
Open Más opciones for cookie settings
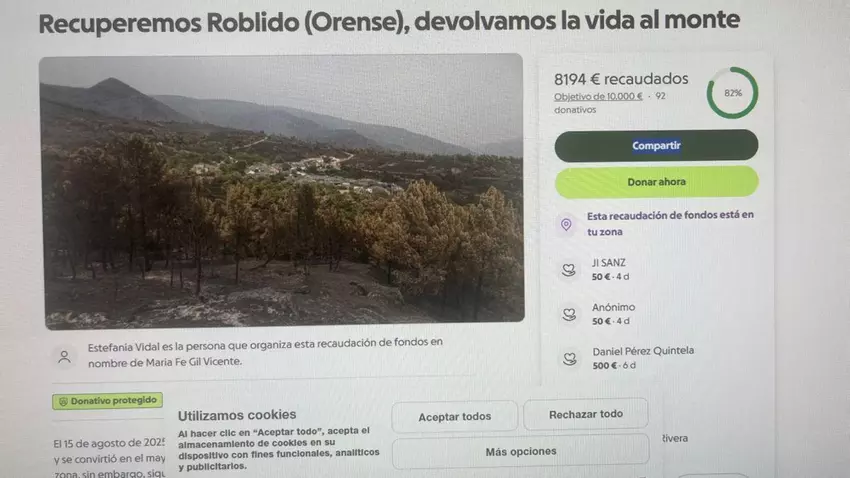(x=520, y=451)
